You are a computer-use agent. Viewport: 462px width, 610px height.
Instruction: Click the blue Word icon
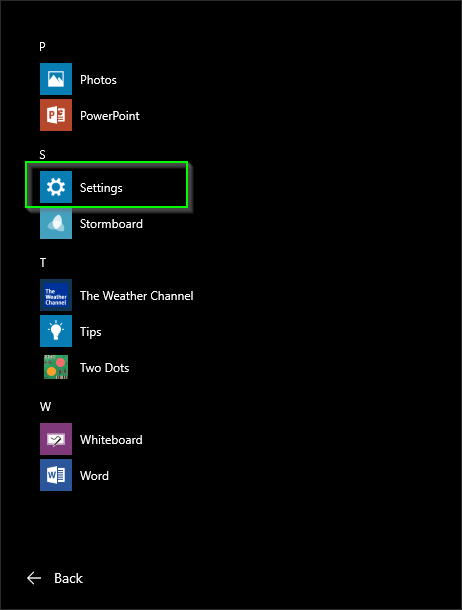[56, 475]
